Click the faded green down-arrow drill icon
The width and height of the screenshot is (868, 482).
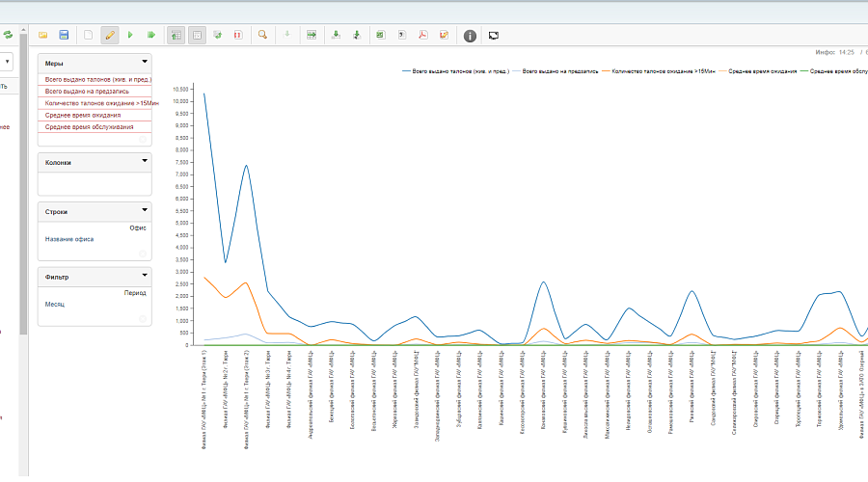click(287, 35)
